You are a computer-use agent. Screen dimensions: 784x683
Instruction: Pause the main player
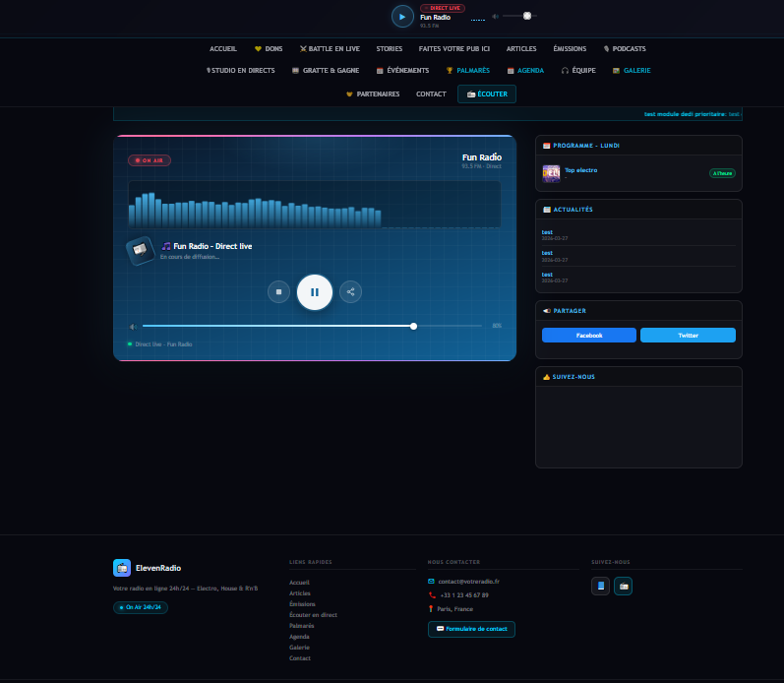[315, 292]
